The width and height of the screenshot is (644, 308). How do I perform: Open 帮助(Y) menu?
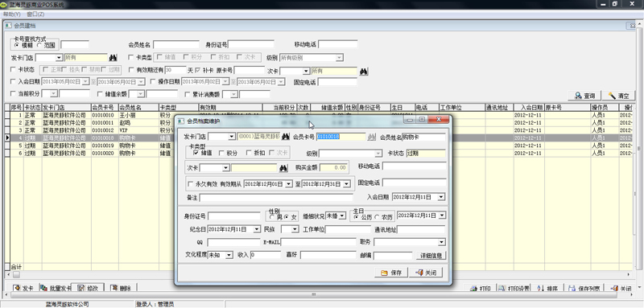point(11,14)
